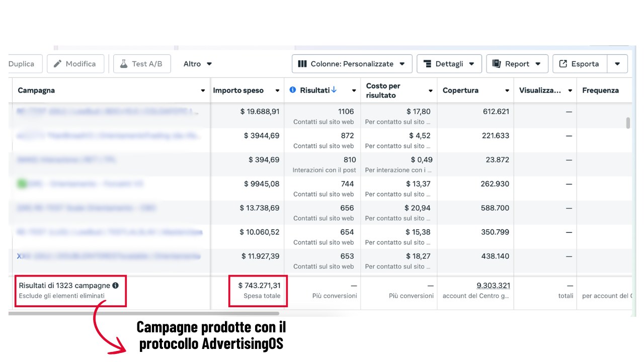
Task: Click the pencil icon in Modifica
Action: click(58, 64)
